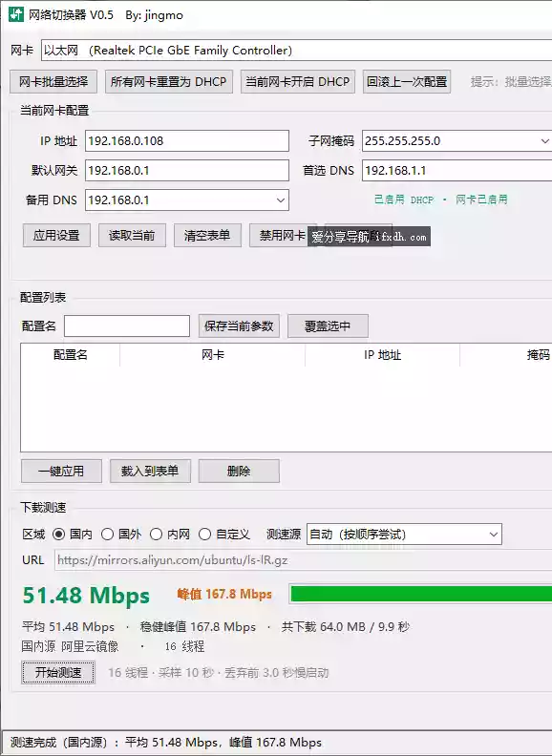Click the app icon in title bar
The image size is (552, 756).
click(x=16, y=14)
